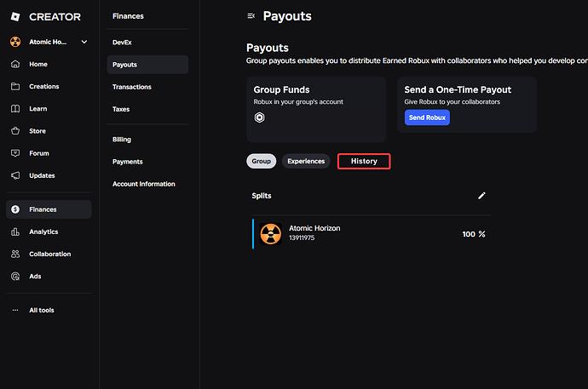This screenshot has height=389, width=588.
Task: Click the 100 % split value
Action: point(474,234)
